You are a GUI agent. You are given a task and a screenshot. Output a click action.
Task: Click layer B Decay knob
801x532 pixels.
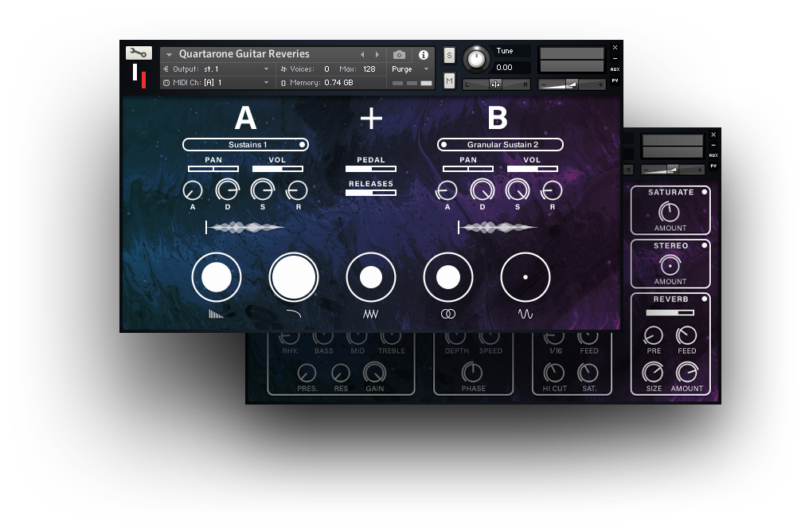pos(483,190)
